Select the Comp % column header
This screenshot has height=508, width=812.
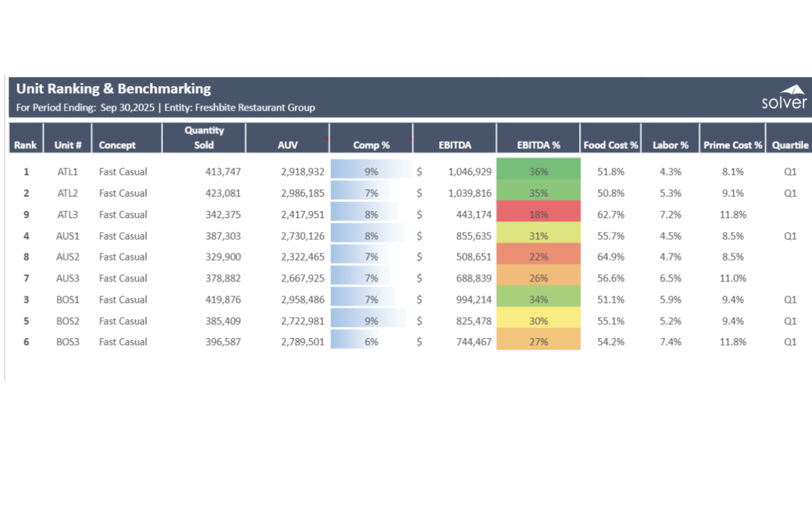tap(371, 145)
